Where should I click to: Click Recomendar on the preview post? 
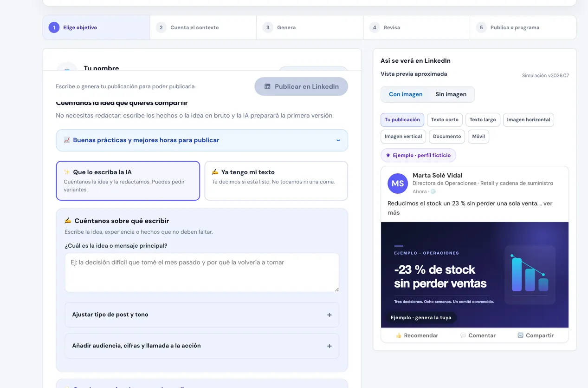point(417,335)
